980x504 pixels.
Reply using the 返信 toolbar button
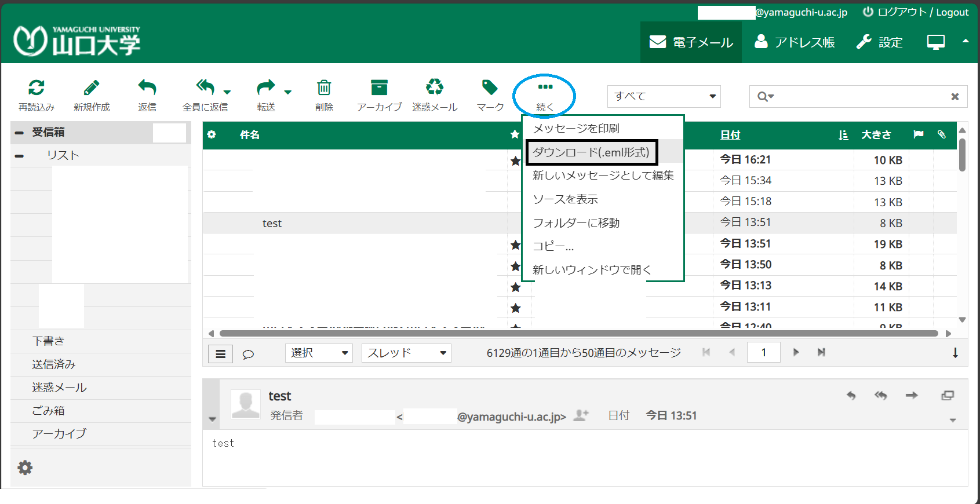(x=147, y=95)
